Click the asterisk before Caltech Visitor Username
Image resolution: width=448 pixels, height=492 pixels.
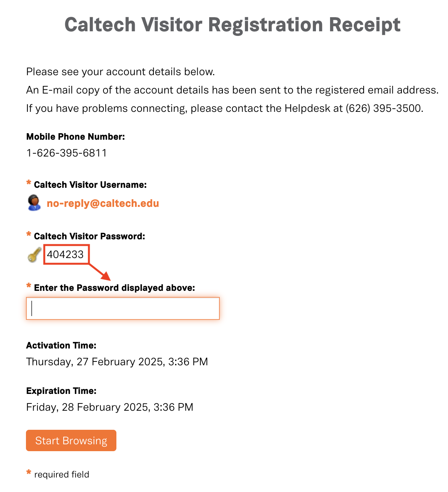tap(29, 183)
